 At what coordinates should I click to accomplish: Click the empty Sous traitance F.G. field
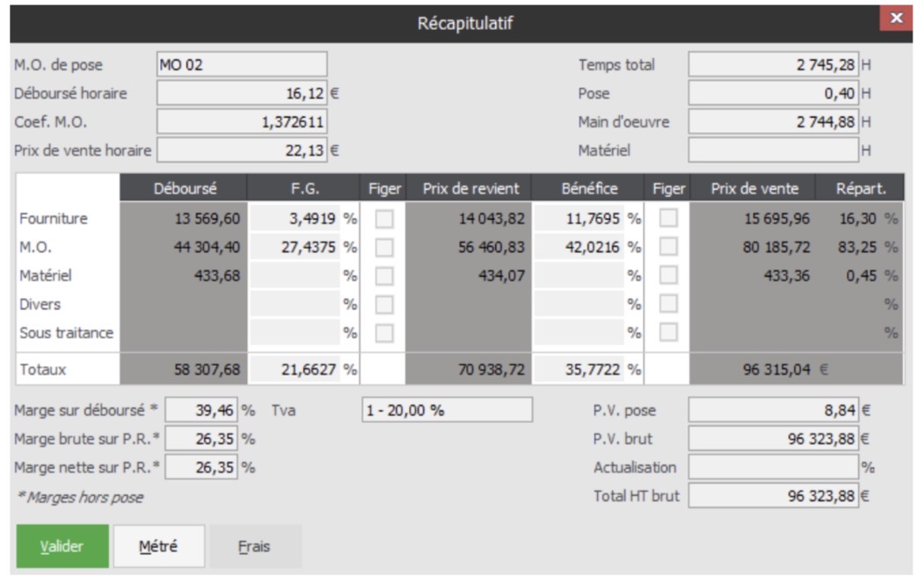[x=295, y=333]
